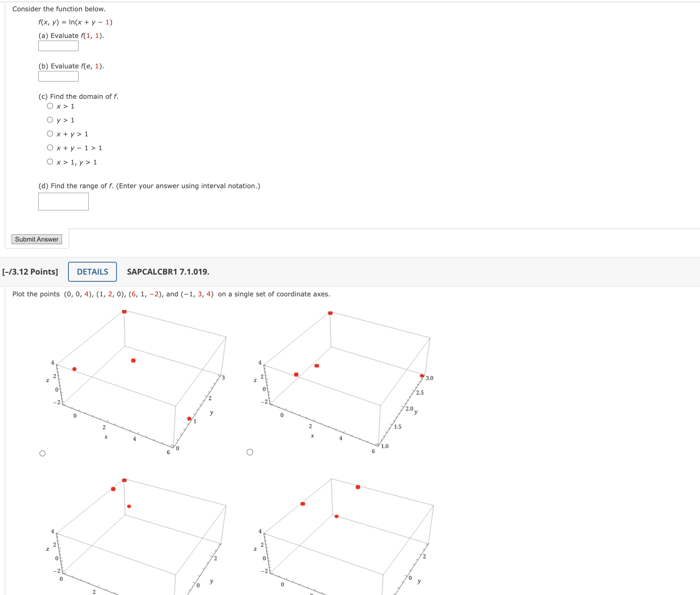
Task: Open the DETAILS panel for SAPCALCBR1 7.1.019
Action: [92, 272]
